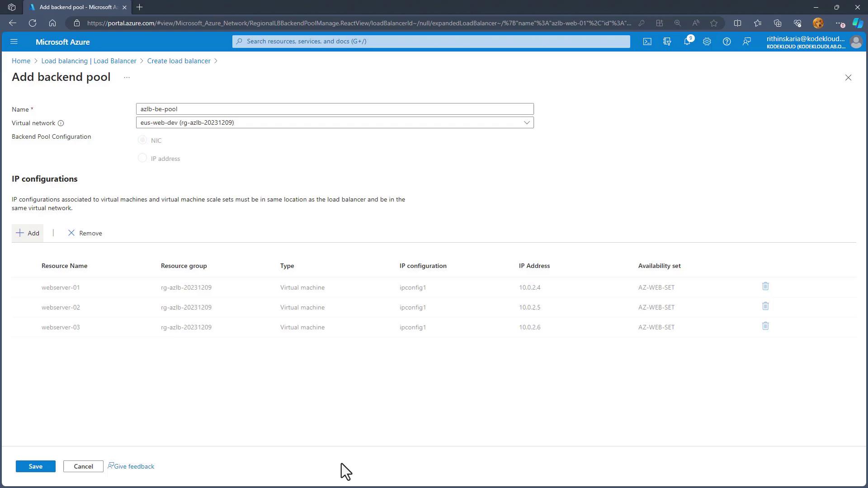Open notifications bell icon
This screenshot has height=488, width=868.
[687, 42]
